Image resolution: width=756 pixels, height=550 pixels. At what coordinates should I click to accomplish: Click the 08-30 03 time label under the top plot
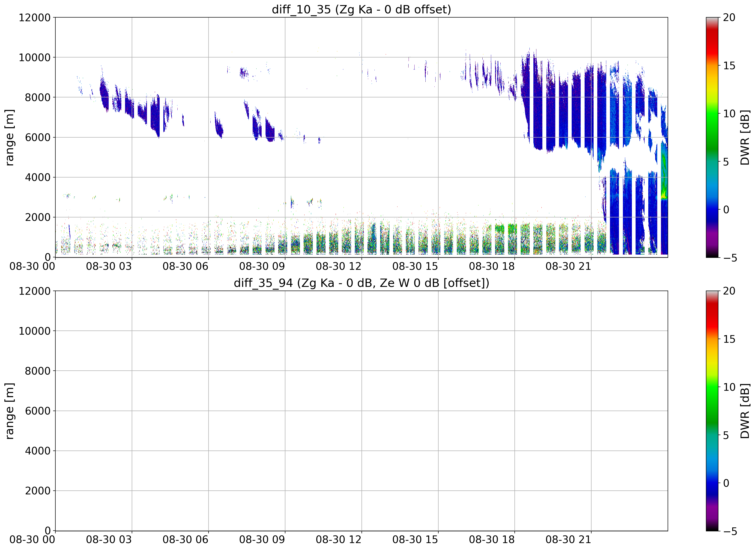[109, 267]
